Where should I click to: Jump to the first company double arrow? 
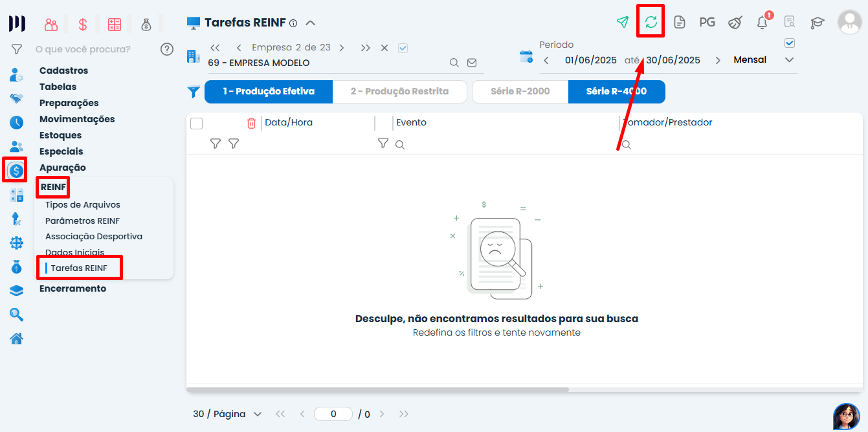point(216,48)
